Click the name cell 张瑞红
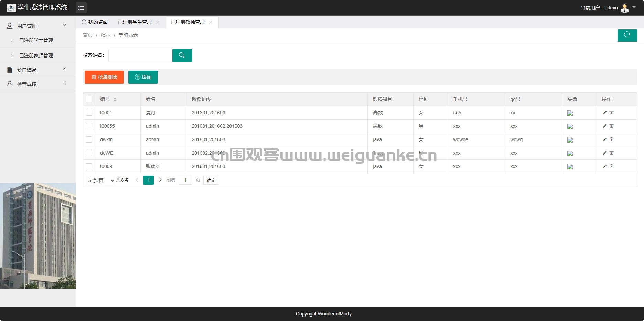644x321 pixels. click(x=153, y=166)
